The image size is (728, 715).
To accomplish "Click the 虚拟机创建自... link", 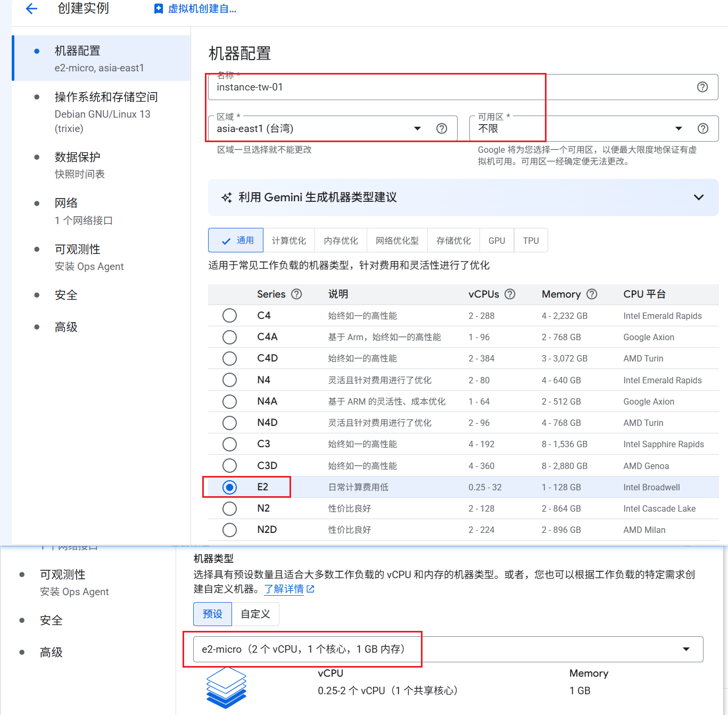I will [x=202, y=9].
